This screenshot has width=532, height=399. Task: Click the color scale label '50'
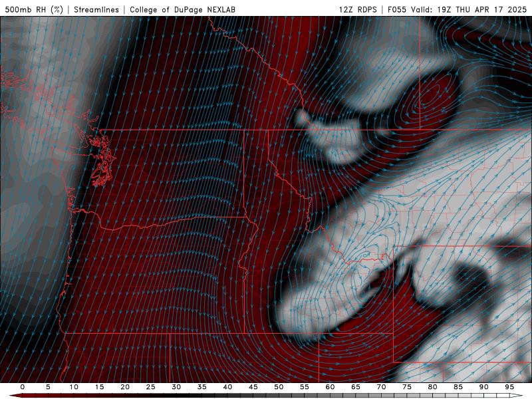279,387
